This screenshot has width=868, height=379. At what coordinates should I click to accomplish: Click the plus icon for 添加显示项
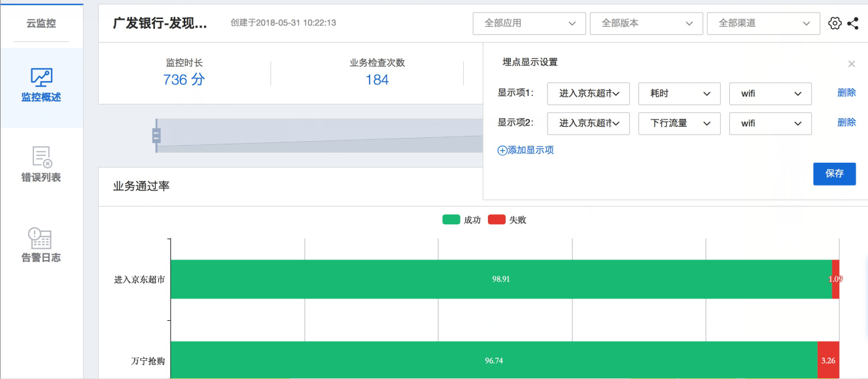(502, 150)
